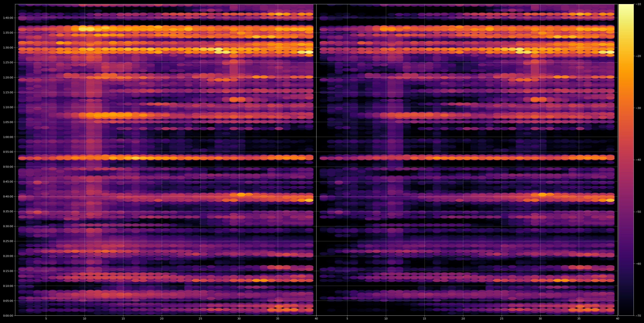Click the −70 colorbar label
The image size is (644, 323).
pyautogui.click(x=638, y=316)
